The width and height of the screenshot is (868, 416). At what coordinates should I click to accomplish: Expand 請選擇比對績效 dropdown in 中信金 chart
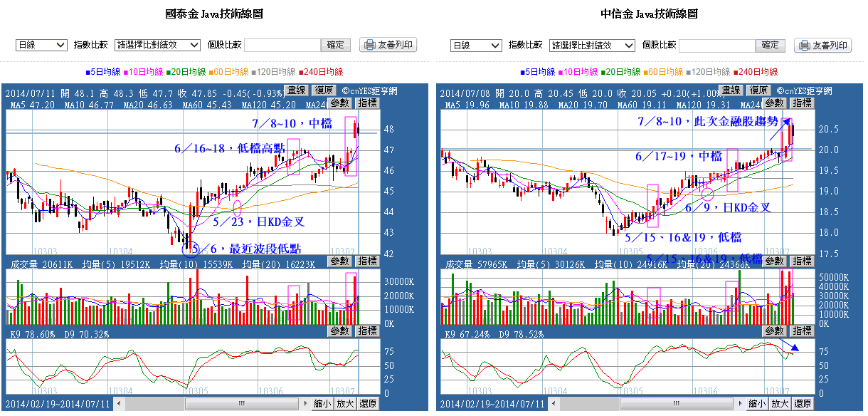pos(593,45)
